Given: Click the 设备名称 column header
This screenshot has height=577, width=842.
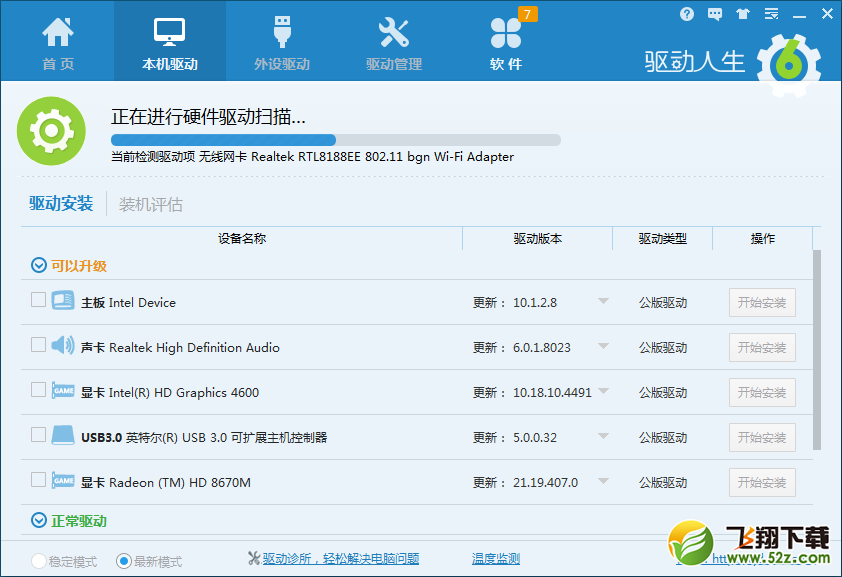Looking at the screenshot, I should click(x=242, y=238).
